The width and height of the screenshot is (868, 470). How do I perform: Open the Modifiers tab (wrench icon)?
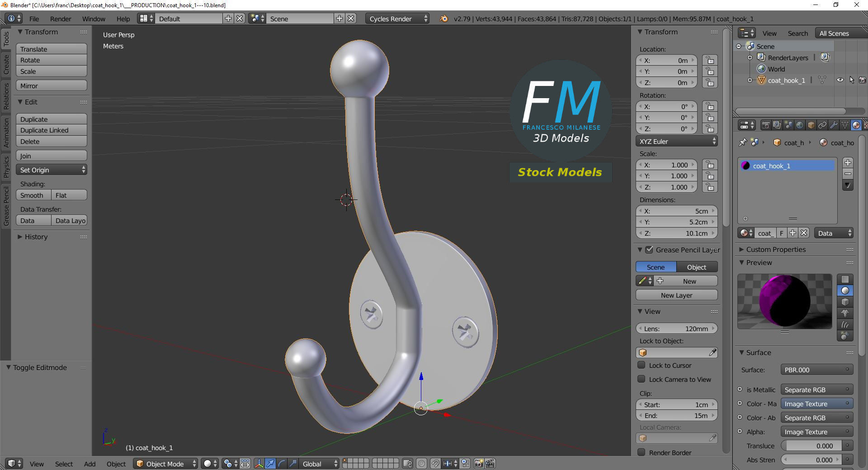(834, 125)
